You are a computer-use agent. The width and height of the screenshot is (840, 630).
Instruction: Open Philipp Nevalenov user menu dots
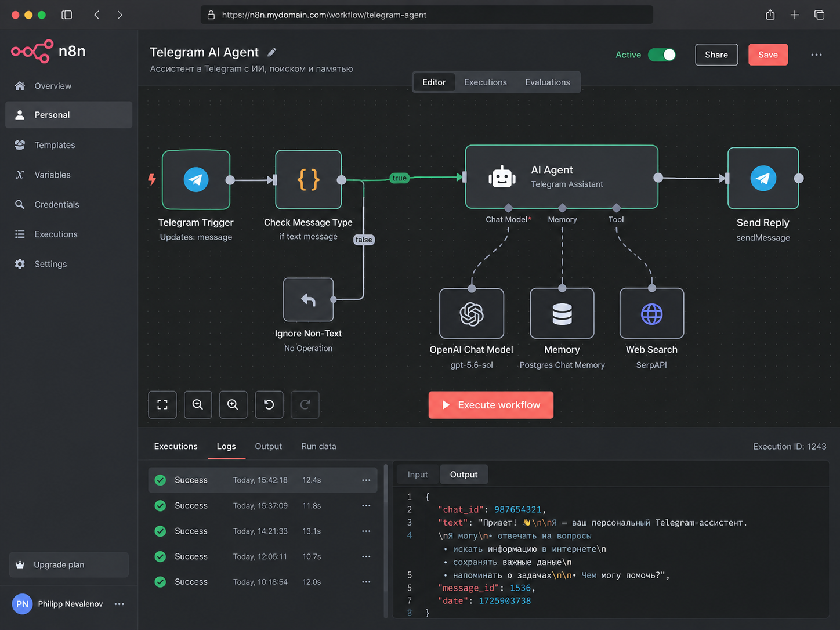(120, 604)
